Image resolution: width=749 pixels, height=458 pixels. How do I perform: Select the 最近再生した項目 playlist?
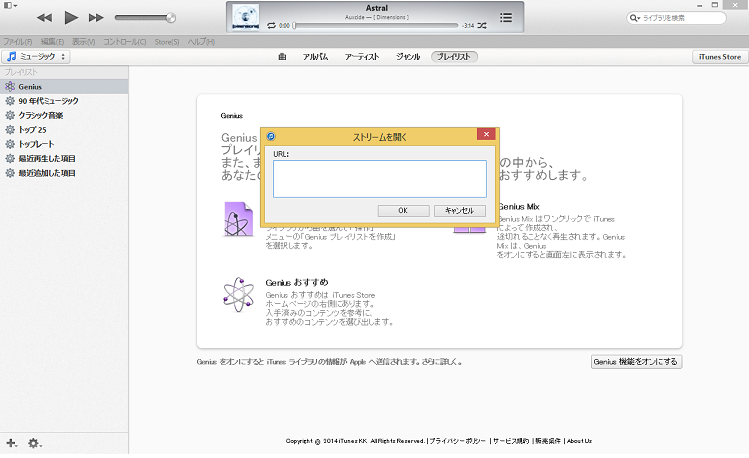64,158
